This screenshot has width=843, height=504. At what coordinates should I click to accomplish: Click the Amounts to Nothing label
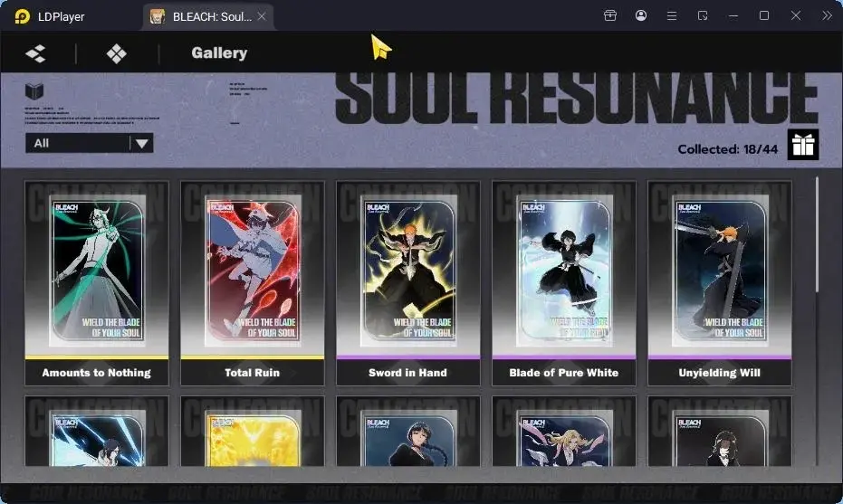97,373
